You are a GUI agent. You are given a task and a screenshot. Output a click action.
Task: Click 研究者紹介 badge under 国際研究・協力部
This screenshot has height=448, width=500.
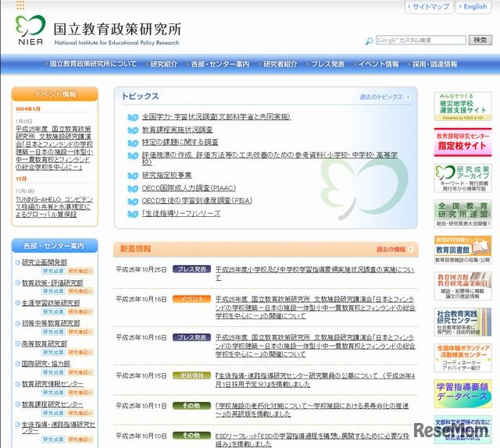pyautogui.click(x=80, y=372)
